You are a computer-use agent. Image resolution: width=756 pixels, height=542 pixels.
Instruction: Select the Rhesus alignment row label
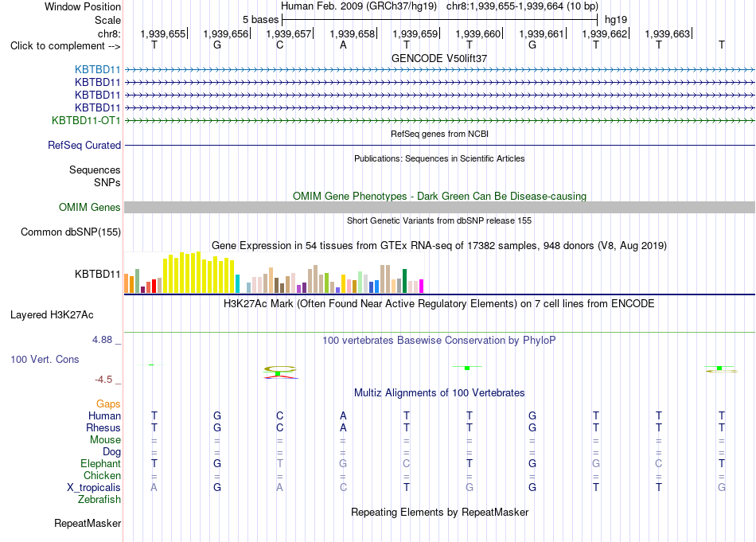pyautogui.click(x=103, y=427)
